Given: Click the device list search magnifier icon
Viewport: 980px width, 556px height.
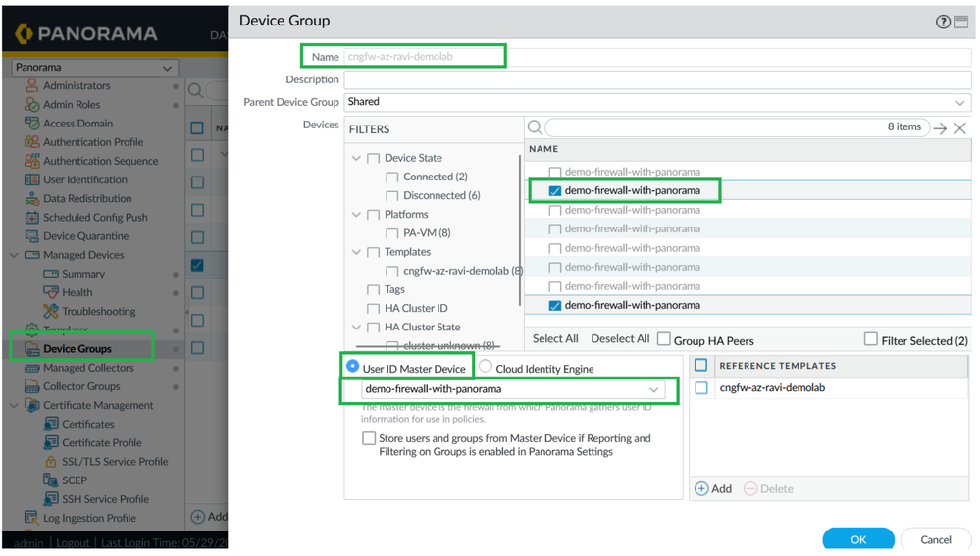Looking at the screenshot, I should (x=535, y=127).
